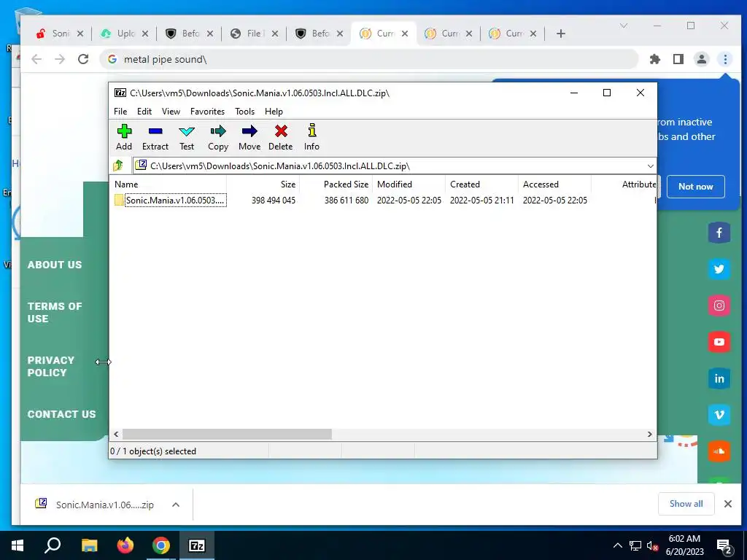
Task: Click the Add button in 7-Zip toolbar
Action: (124, 138)
